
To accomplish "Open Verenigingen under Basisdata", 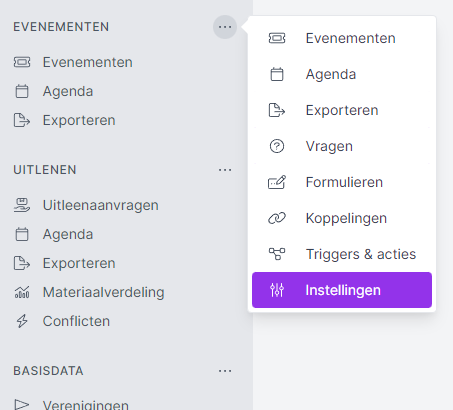I will 86,405.
